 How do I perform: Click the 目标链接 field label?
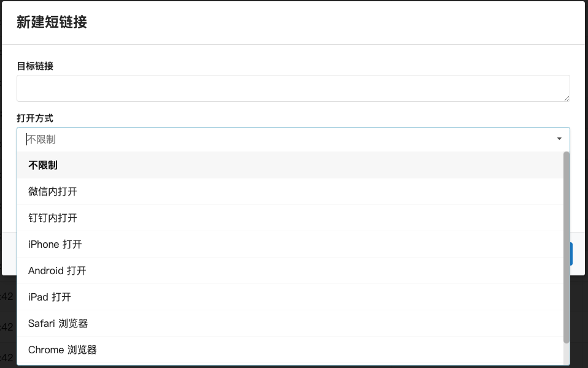(33, 66)
